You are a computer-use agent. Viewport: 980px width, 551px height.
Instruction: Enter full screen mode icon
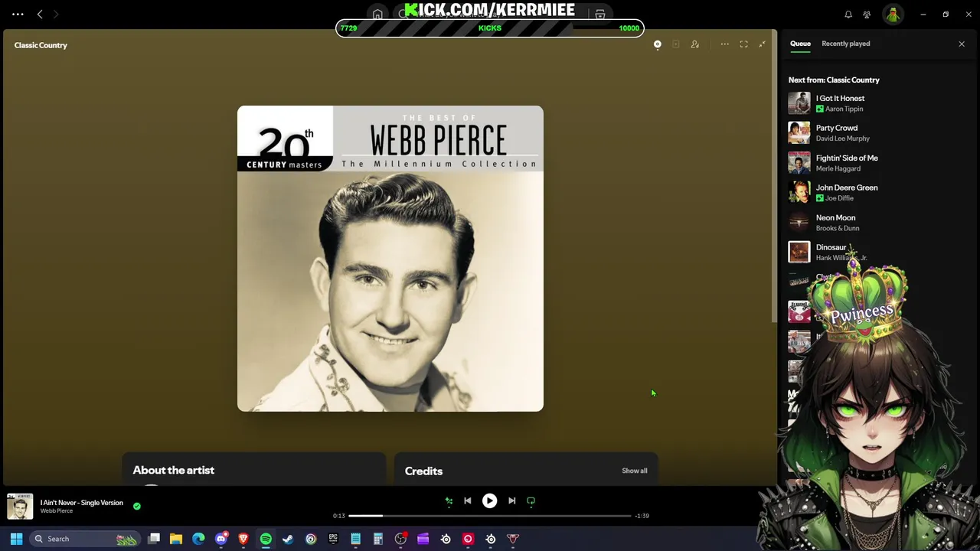point(743,44)
